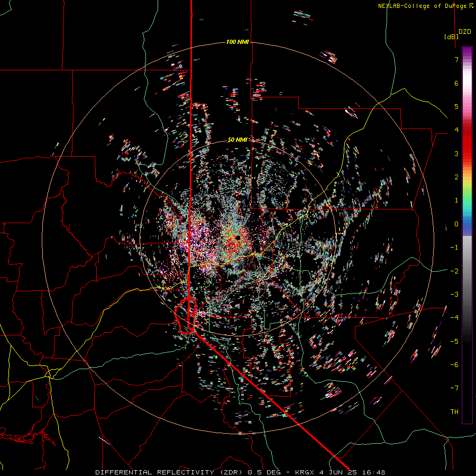This screenshot has width=476, height=476.
Task: Click the 3 value on the scale
Action: (x=456, y=153)
